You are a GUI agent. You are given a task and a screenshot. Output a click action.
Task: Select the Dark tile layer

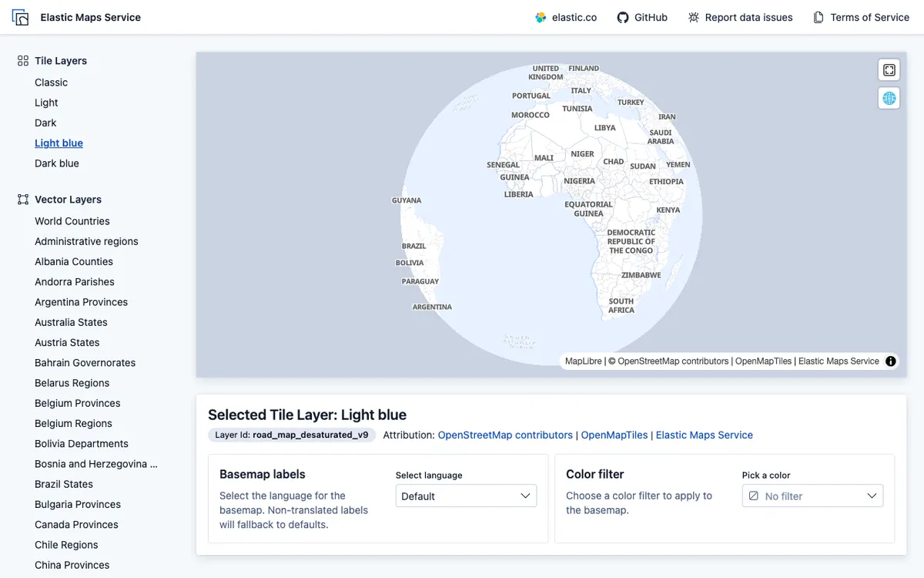[45, 123]
